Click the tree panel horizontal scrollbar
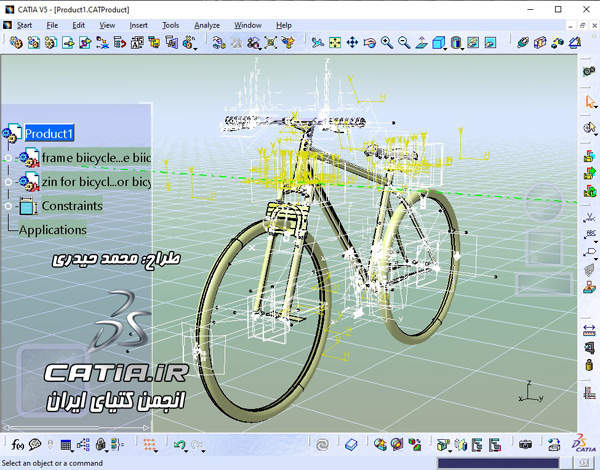 point(75,428)
